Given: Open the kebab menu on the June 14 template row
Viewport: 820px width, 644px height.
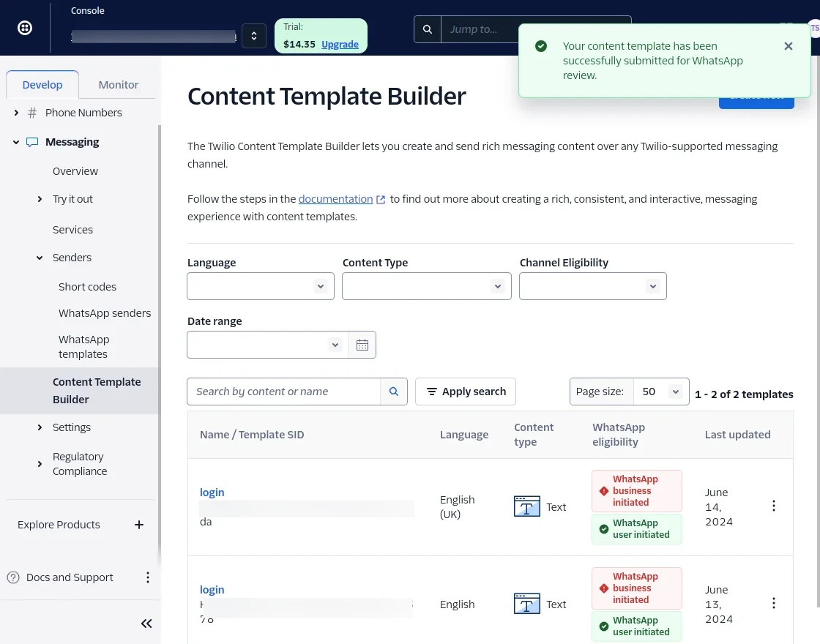Looking at the screenshot, I should pyautogui.click(x=773, y=506).
